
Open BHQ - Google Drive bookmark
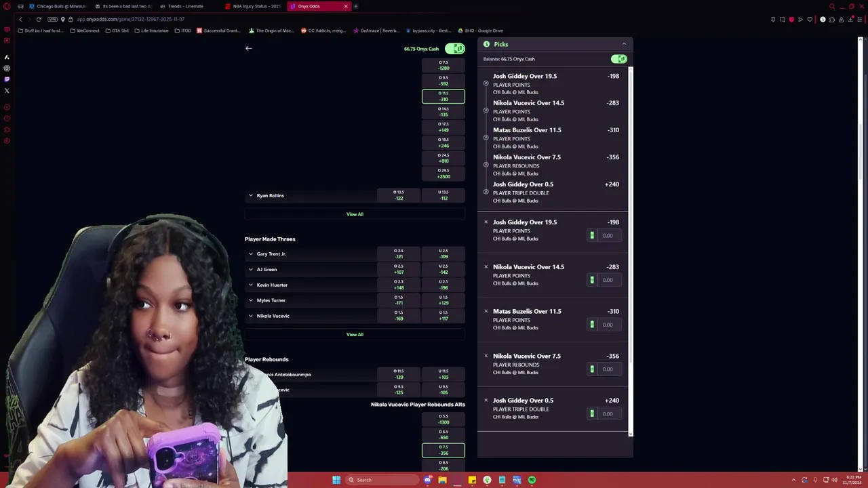pos(480,30)
